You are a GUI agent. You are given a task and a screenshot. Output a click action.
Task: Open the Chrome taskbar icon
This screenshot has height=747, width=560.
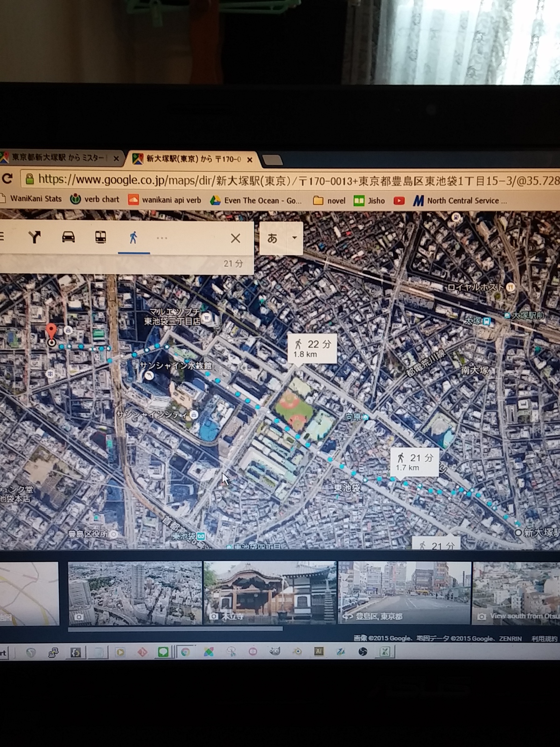point(185,652)
